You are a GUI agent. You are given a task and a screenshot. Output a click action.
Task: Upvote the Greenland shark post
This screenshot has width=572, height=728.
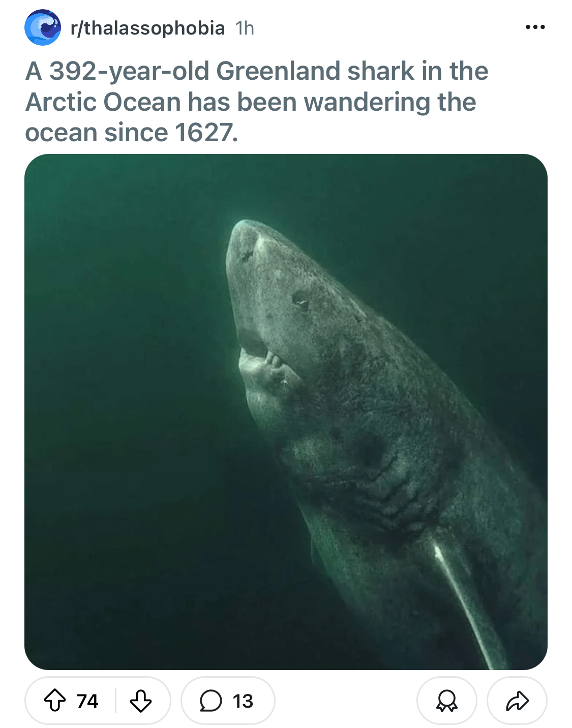coord(55,701)
